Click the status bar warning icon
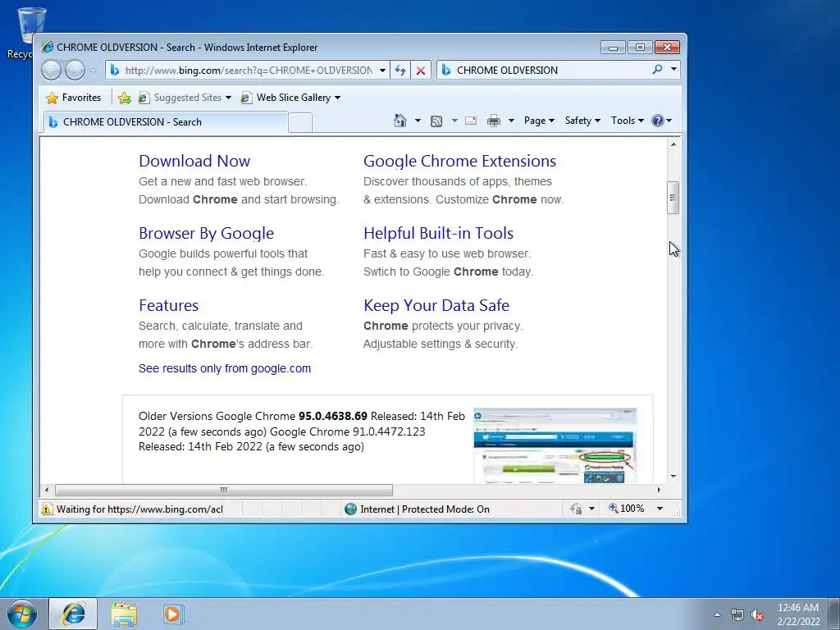This screenshot has width=840, height=630. tap(47, 509)
